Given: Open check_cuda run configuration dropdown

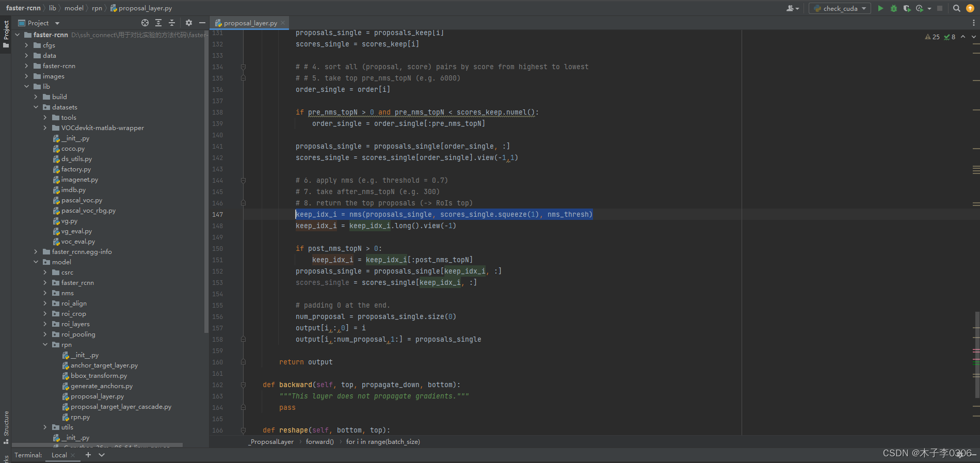Looking at the screenshot, I should coord(840,8).
